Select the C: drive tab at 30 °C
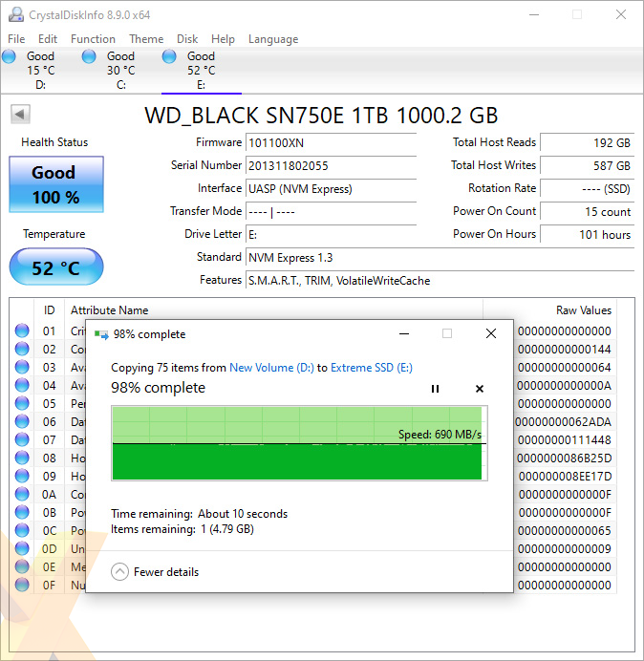This screenshot has width=644, height=661. (120, 70)
